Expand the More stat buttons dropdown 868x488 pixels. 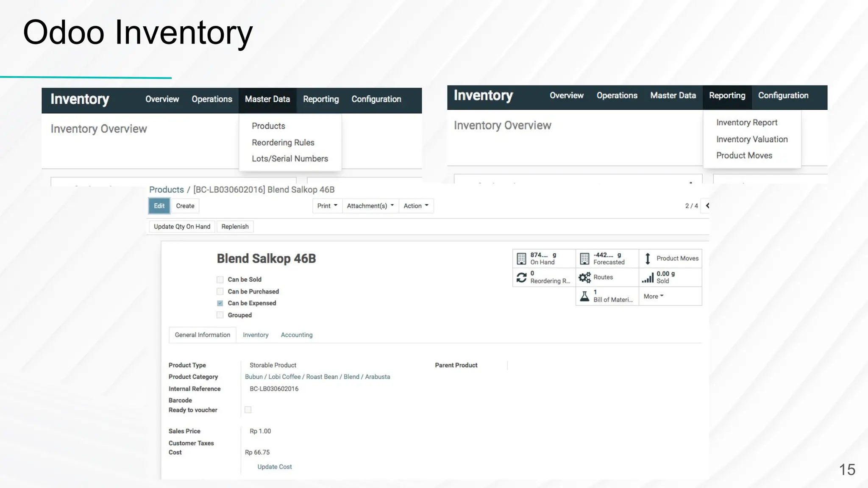(653, 296)
